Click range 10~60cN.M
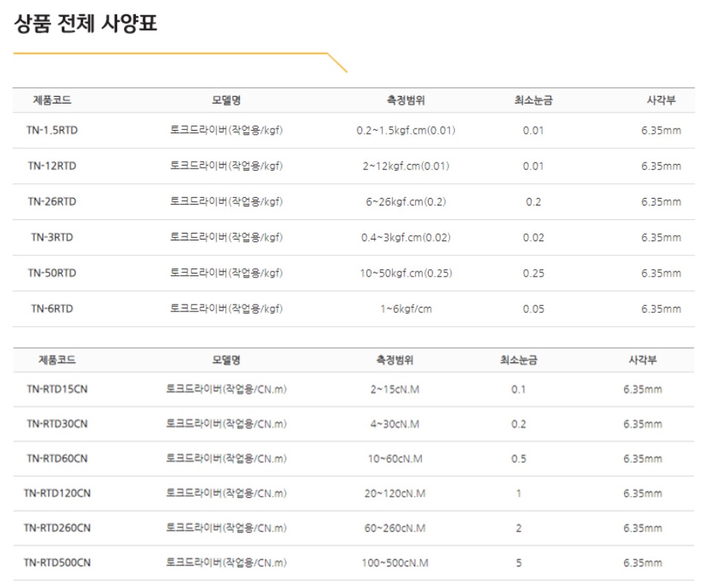The image size is (709, 588). [395, 460]
